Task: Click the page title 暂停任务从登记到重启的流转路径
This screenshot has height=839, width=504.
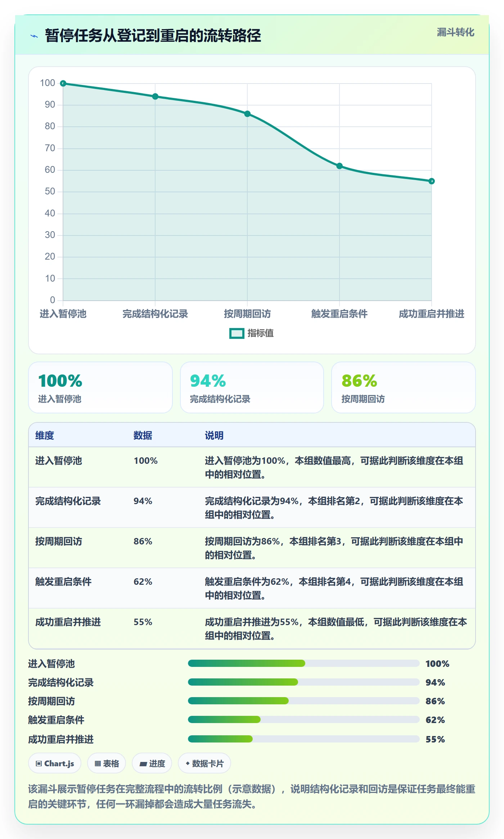Action: 153,36
